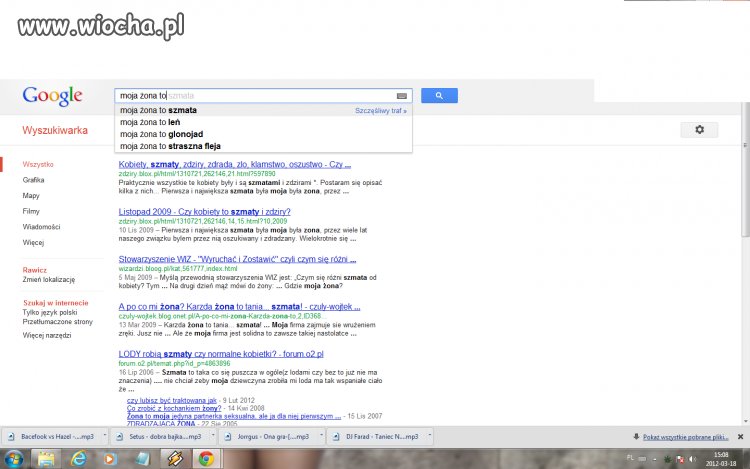Click the Rawicz location label

coord(34,270)
